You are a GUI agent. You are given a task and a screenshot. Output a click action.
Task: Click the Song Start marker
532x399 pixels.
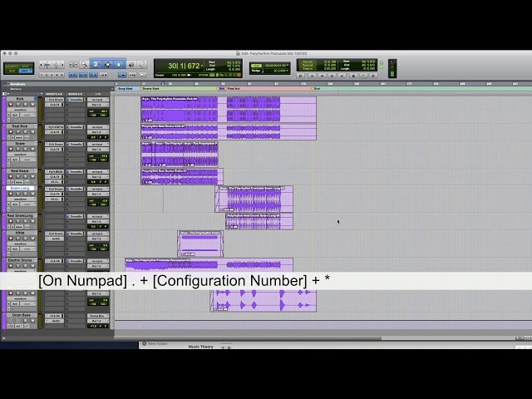[x=124, y=89]
